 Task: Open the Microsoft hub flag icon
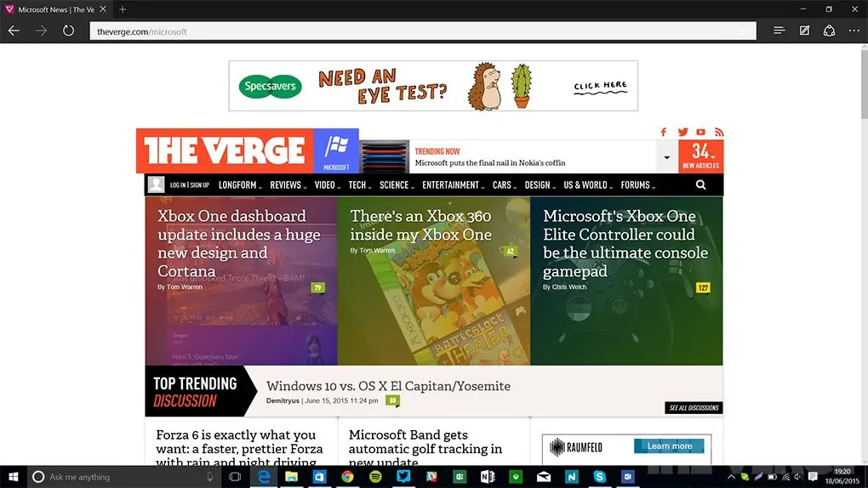(x=336, y=151)
